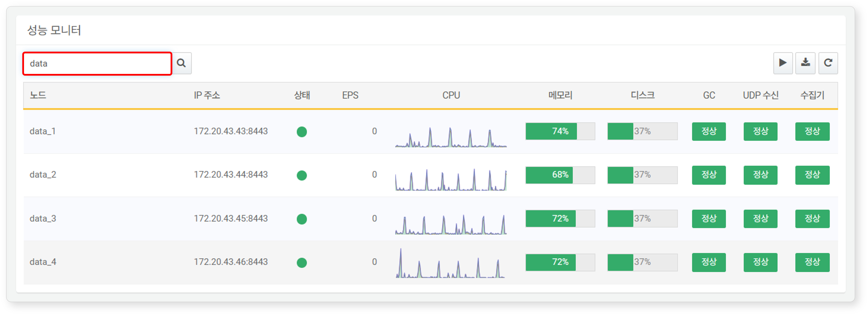
Task: Click the EPS value 0 for data_4
Action: (x=374, y=262)
